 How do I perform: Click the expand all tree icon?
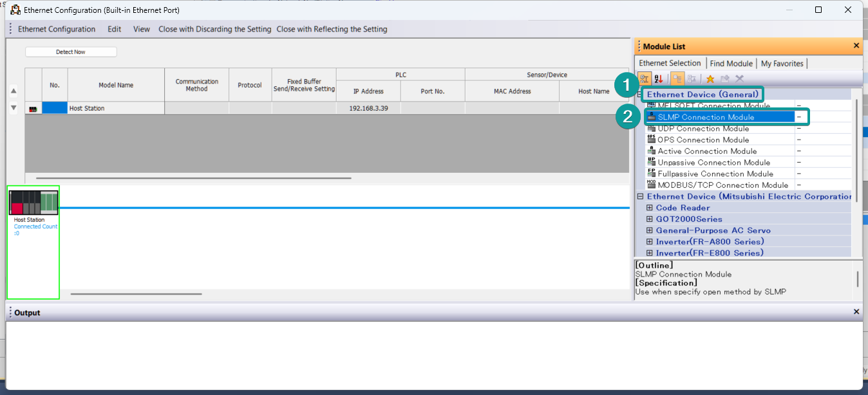coord(677,78)
